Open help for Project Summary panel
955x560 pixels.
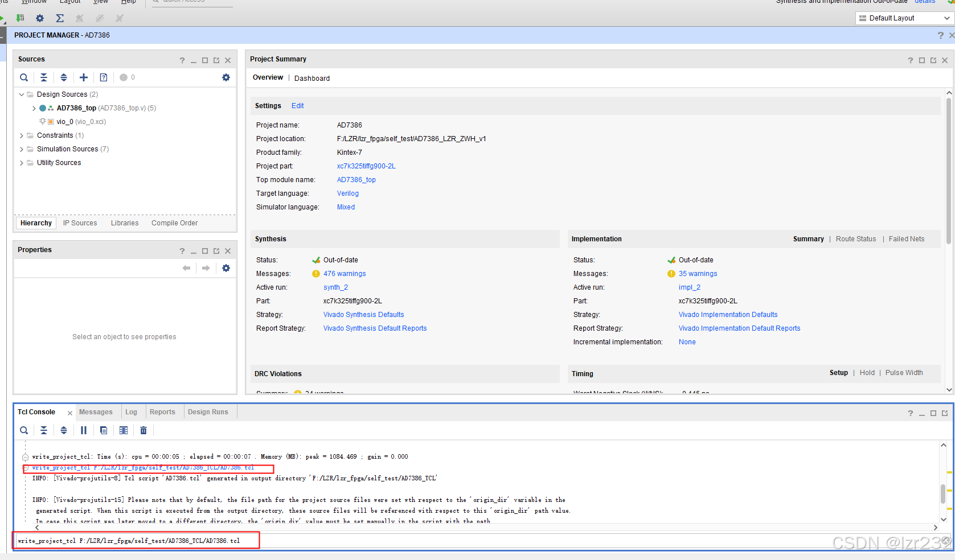(911, 60)
